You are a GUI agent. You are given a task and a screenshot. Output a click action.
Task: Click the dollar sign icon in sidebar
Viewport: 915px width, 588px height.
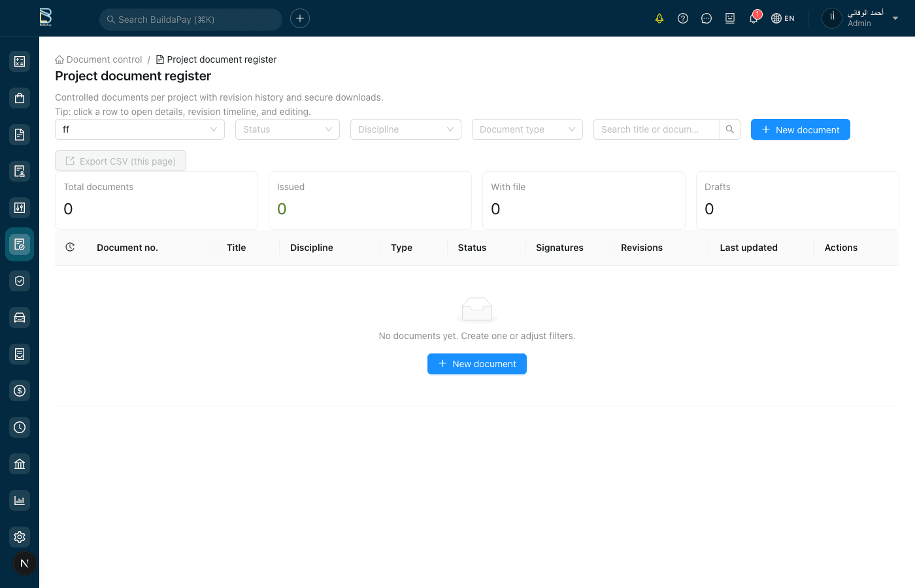[x=20, y=391]
